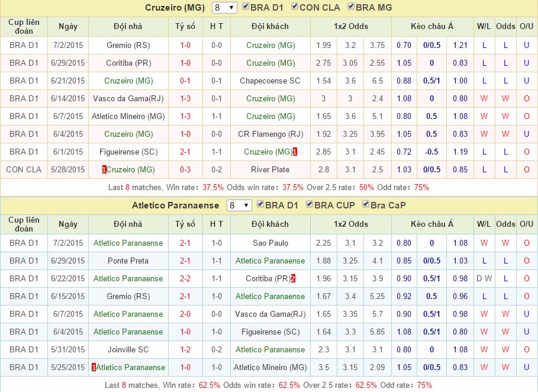Select Atletico Mineiro (MG) away team on 5/25/2015

(x=270, y=367)
